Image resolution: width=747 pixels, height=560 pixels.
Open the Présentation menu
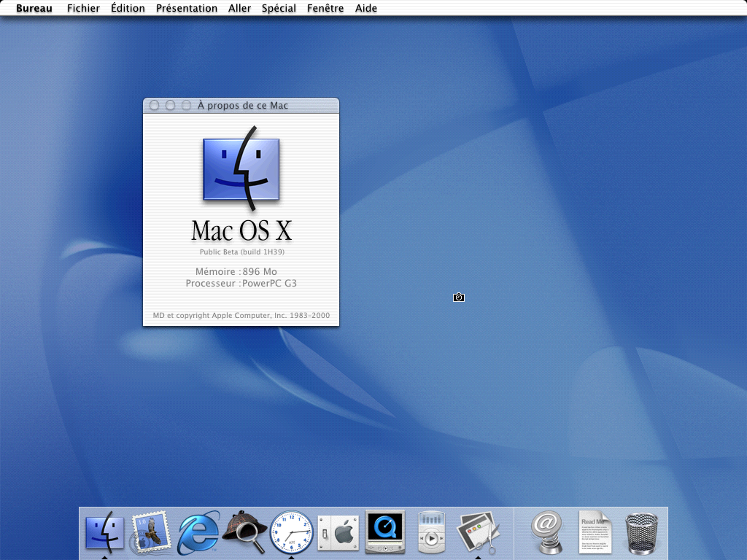coord(187,8)
